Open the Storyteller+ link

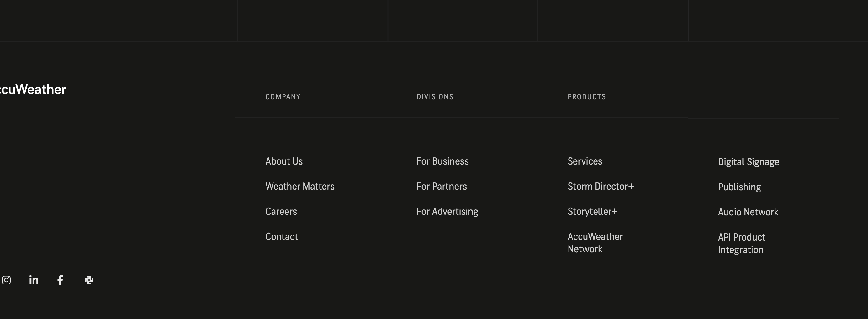[x=592, y=211]
